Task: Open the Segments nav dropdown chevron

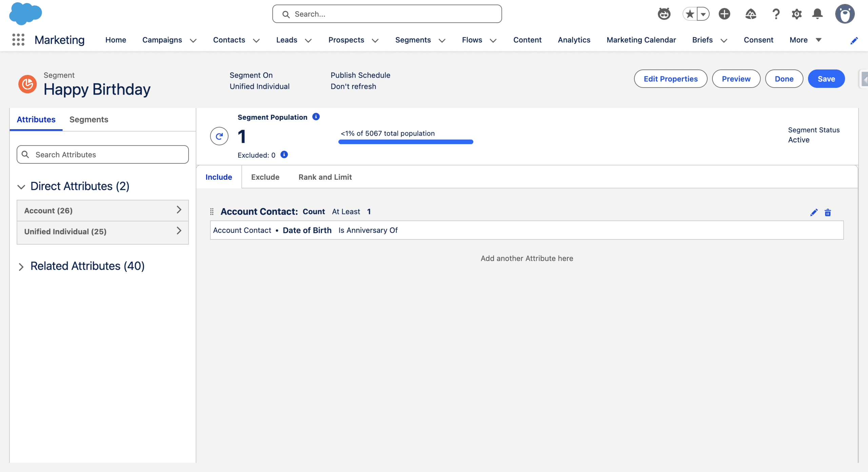Action: (442, 40)
